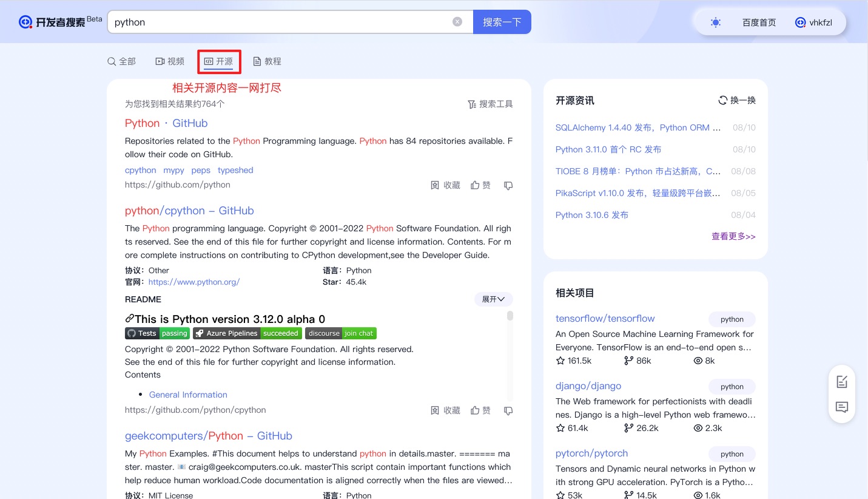Open the typeshed sub-link
The image size is (868, 499).
coord(235,170)
